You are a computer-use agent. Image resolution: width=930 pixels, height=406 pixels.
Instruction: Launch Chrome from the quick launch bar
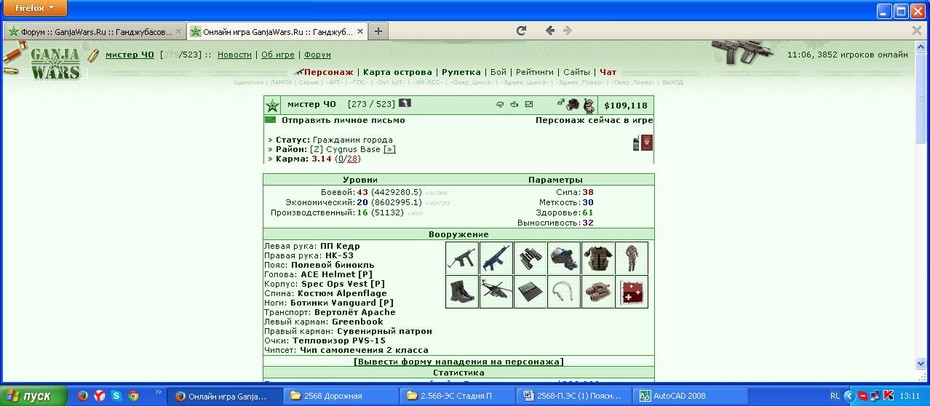pos(133,396)
